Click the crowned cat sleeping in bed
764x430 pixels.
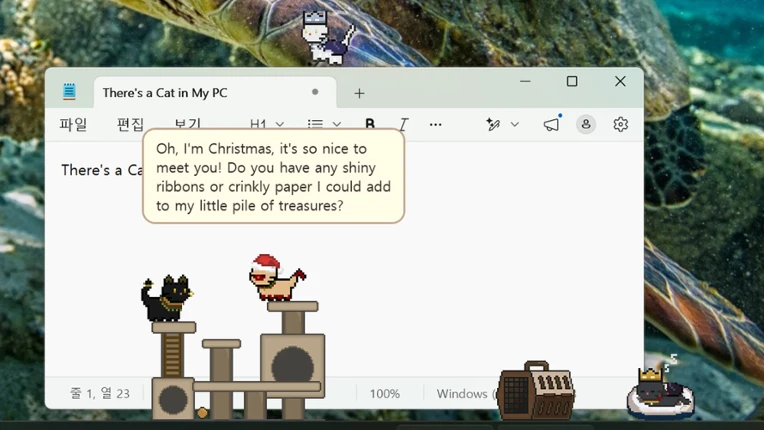pos(660,393)
